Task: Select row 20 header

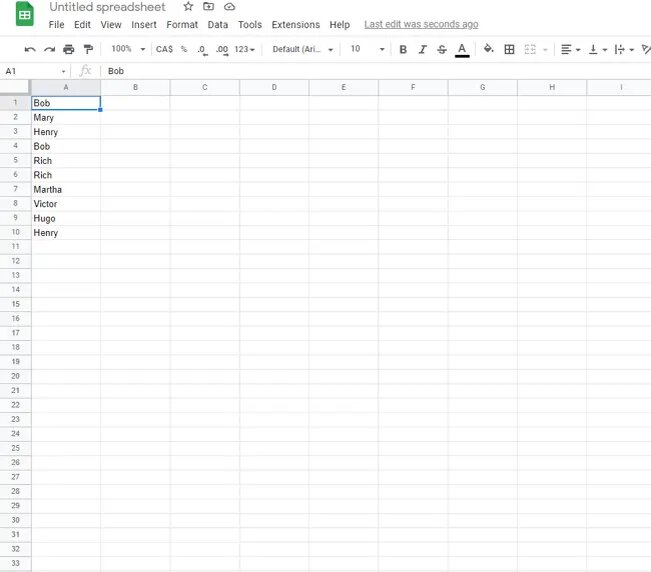Action: click(x=15, y=376)
